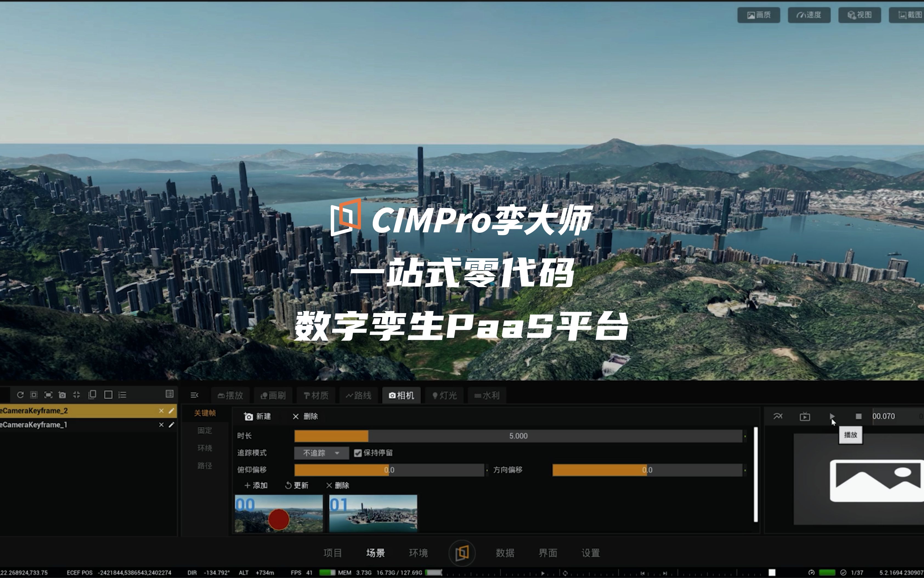Open the 环境 bottom tab
The height and width of the screenshot is (578, 924).
(x=418, y=553)
